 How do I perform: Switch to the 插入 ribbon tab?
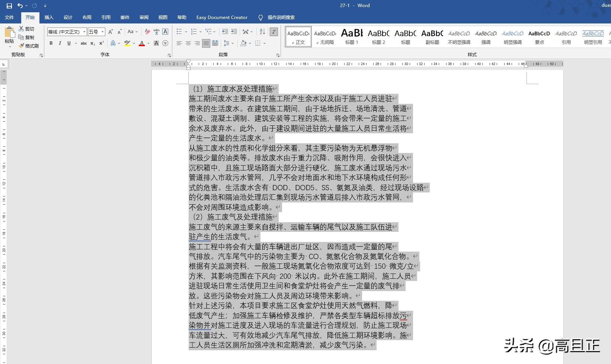(49, 17)
